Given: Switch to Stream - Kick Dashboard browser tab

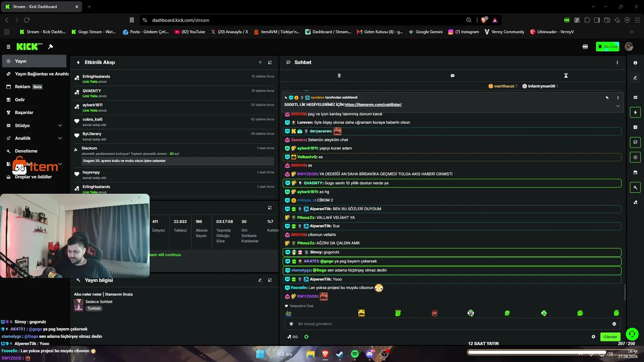Looking at the screenshot, I should (41, 7).
